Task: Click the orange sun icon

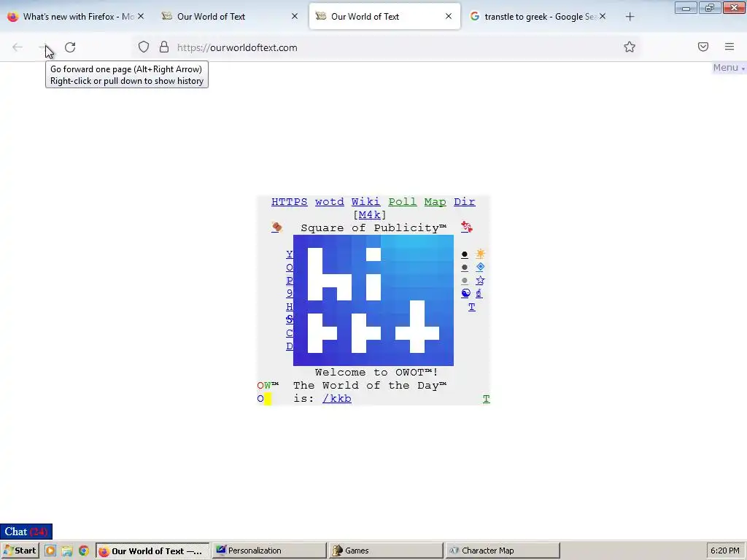Action: click(x=480, y=254)
